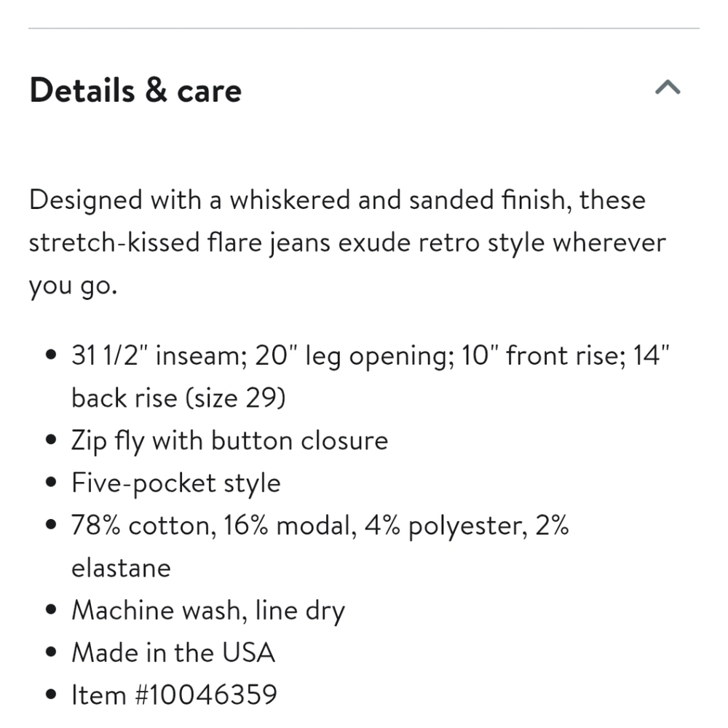Click the bullet point beside Made in the USA
Screen dimensions: 728x728
tap(51, 652)
